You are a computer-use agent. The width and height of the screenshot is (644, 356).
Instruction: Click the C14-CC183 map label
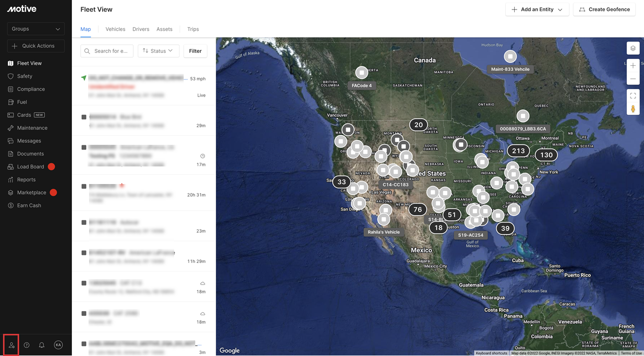[x=395, y=185]
